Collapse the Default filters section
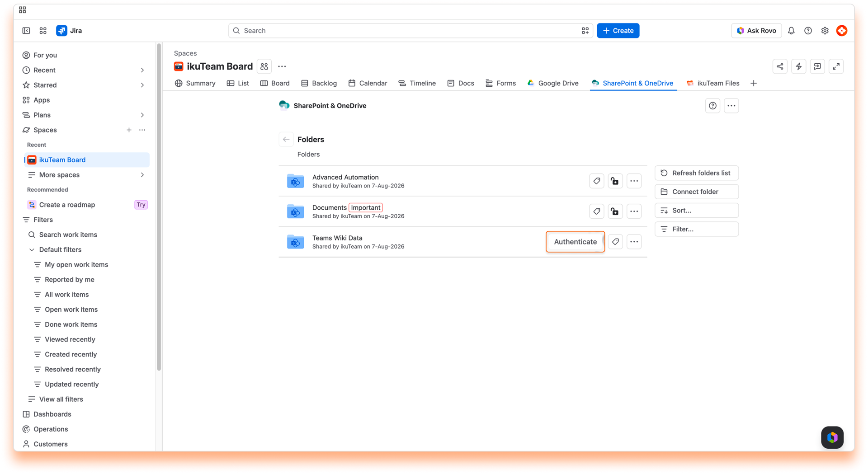 pos(32,249)
